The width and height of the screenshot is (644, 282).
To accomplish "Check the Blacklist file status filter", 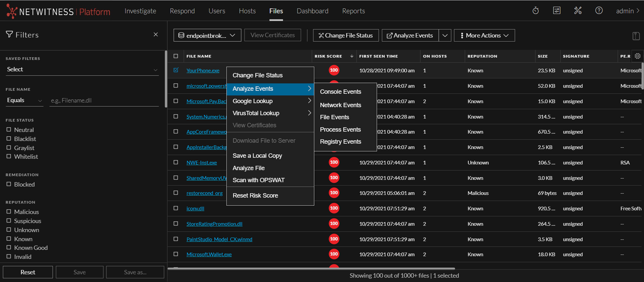I will click(x=9, y=138).
